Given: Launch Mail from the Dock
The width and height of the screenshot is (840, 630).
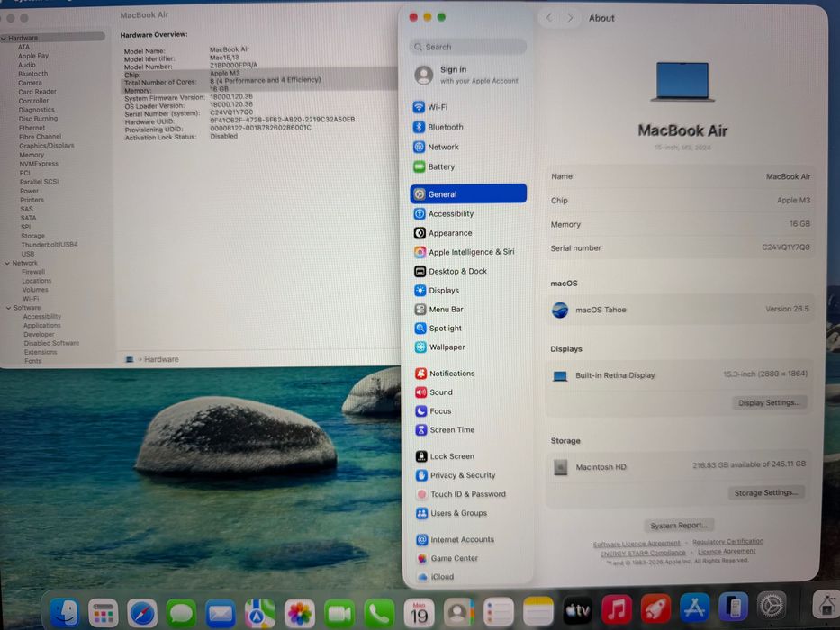Looking at the screenshot, I should (x=221, y=614).
